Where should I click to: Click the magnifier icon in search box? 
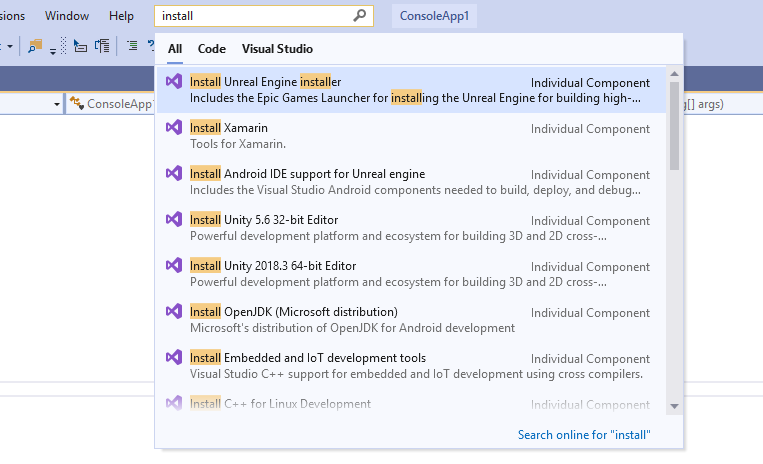[x=360, y=16]
